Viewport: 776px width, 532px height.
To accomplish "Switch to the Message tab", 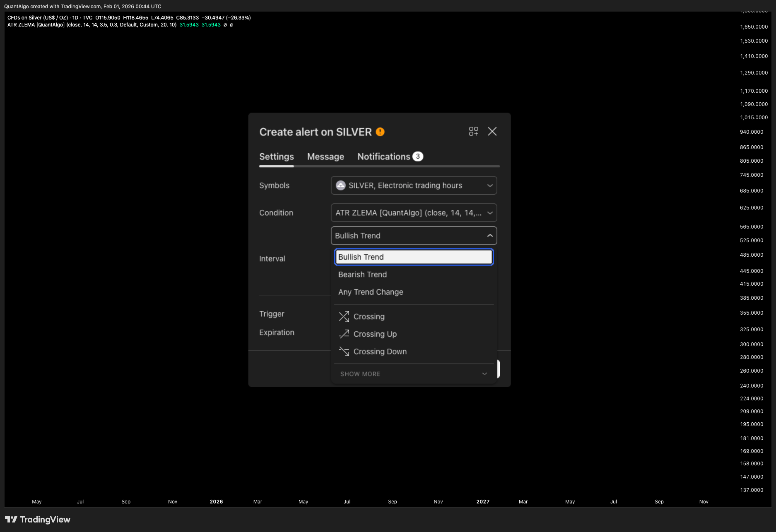I will (325, 156).
